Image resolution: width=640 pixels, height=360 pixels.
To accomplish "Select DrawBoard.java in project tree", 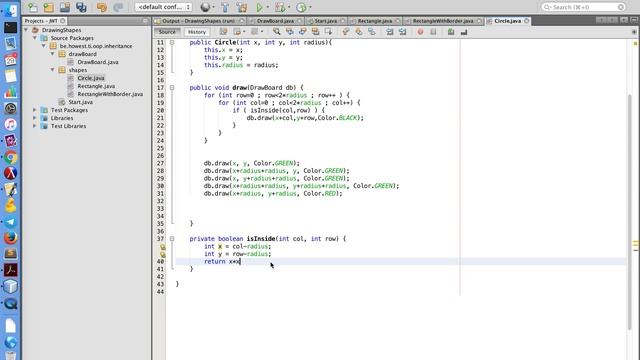I will tap(98, 62).
